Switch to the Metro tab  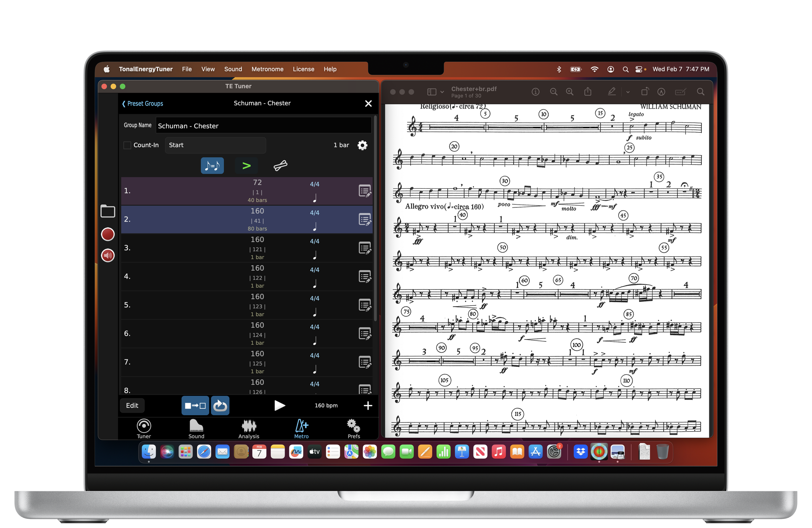[301, 429]
